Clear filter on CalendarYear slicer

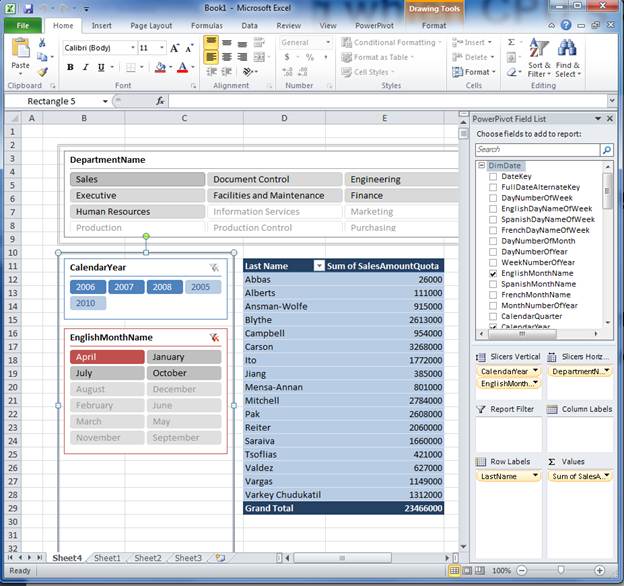214,268
